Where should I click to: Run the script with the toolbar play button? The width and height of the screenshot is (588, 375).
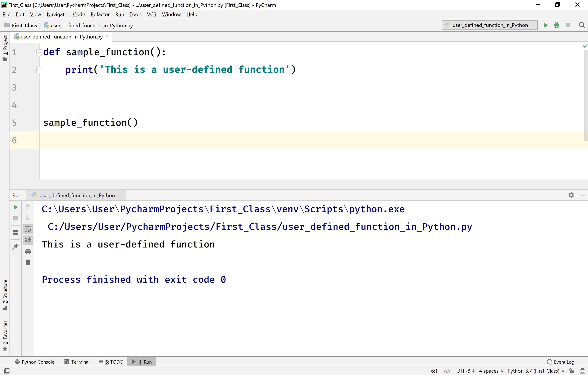tap(545, 25)
